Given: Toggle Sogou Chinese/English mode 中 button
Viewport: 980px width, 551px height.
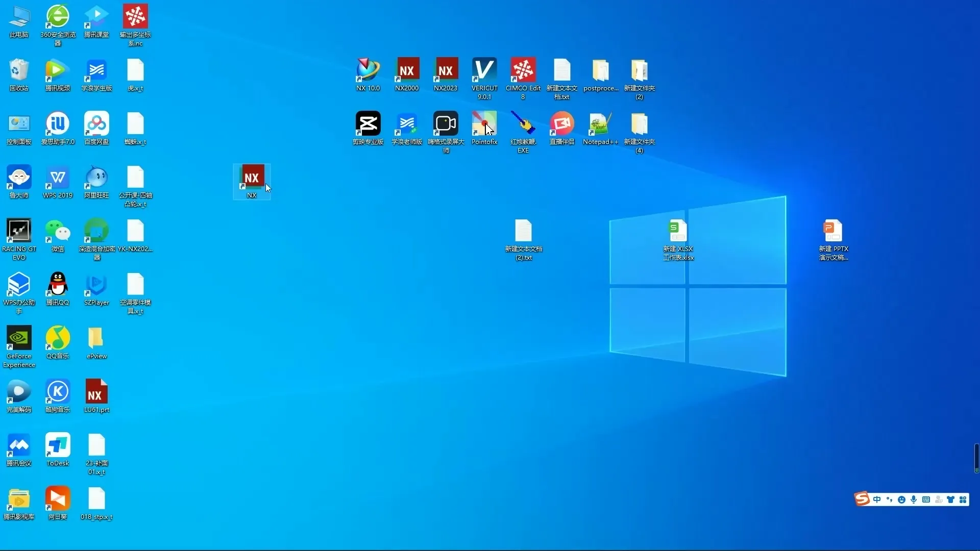Looking at the screenshot, I should click(x=877, y=499).
